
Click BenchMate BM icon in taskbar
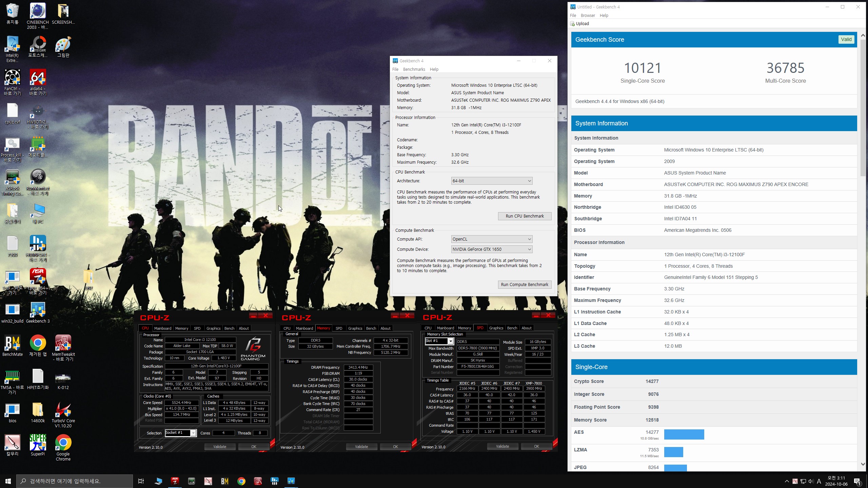coord(224,481)
